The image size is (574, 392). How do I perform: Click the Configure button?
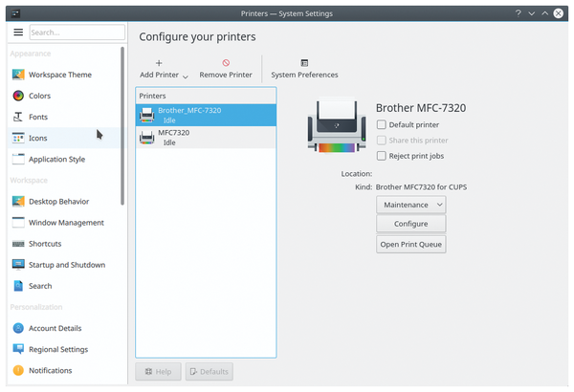[411, 224]
